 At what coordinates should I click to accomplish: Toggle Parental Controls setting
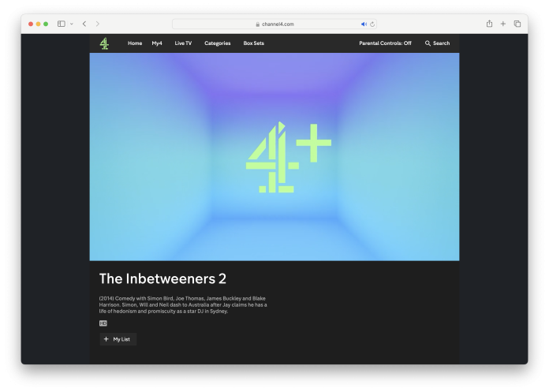(385, 43)
